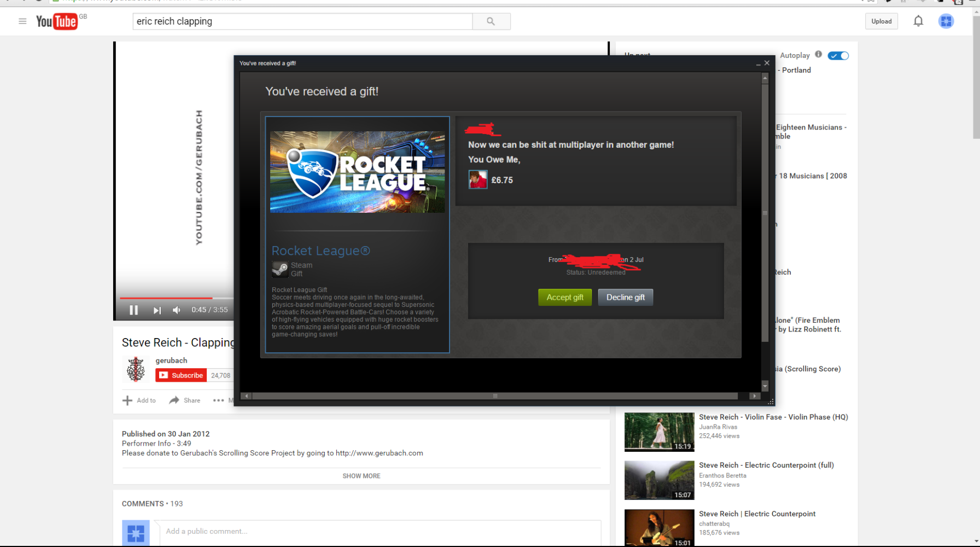Click the Rocket League gift banner image
980x547 pixels.
358,172
